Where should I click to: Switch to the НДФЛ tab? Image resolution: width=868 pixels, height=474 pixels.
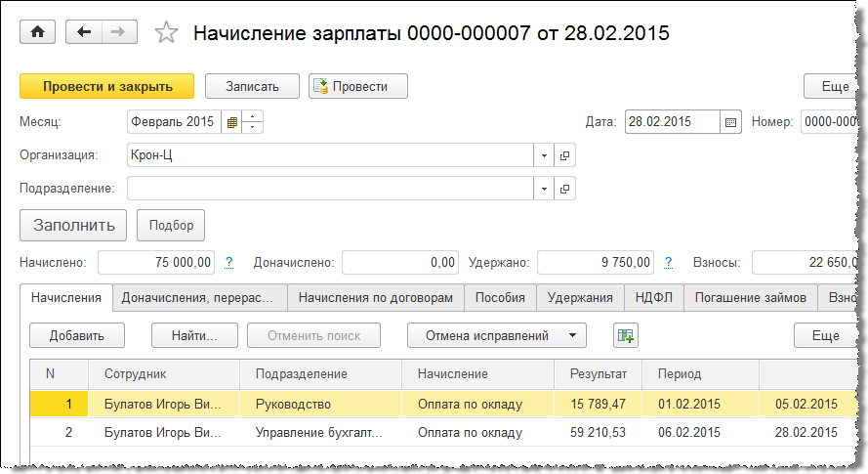click(x=654, y=297)
